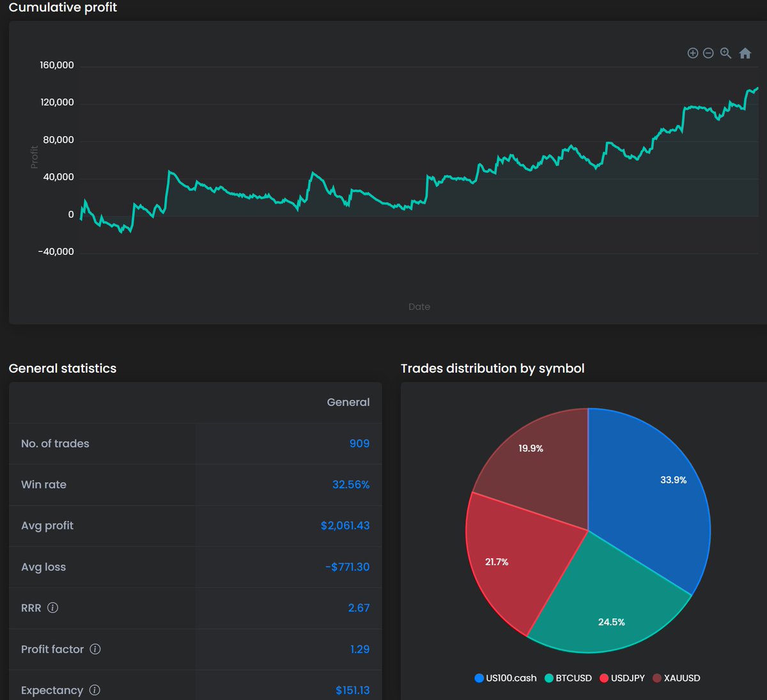767x700 pixels.
Task: Zoom out of the cumulative profit chart
Action: point(708,53)
